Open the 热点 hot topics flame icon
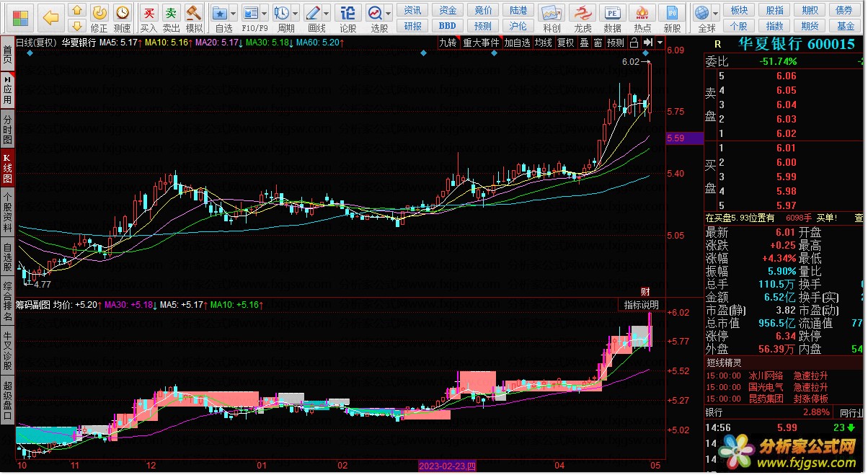Screen dimensions: 868x475 642,12
